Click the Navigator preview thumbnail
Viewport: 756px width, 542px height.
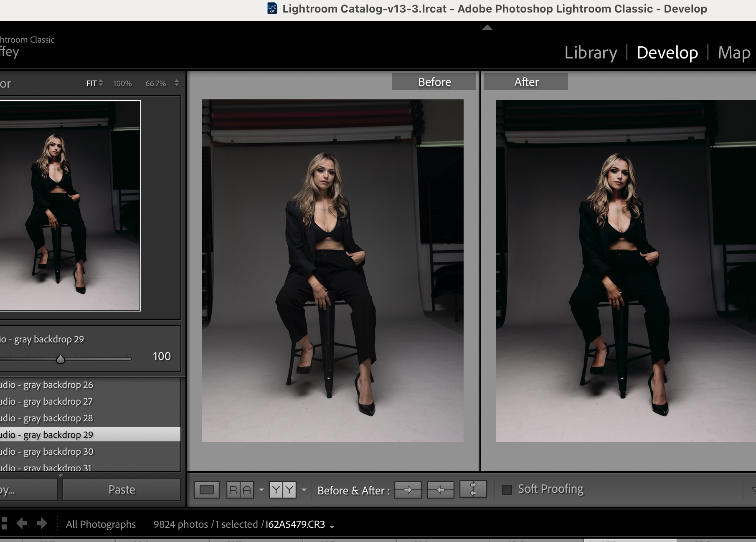(70, 205)
